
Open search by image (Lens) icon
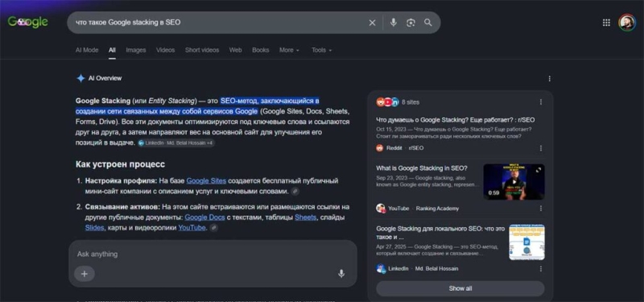(411, 23)
